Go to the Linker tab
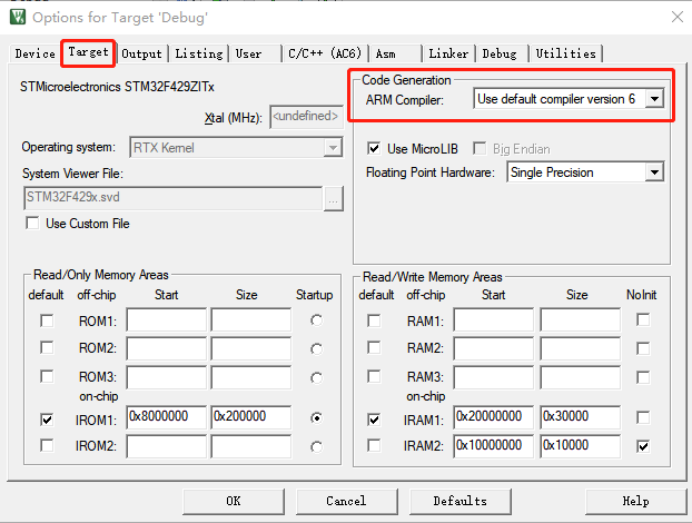 (448, 54)
